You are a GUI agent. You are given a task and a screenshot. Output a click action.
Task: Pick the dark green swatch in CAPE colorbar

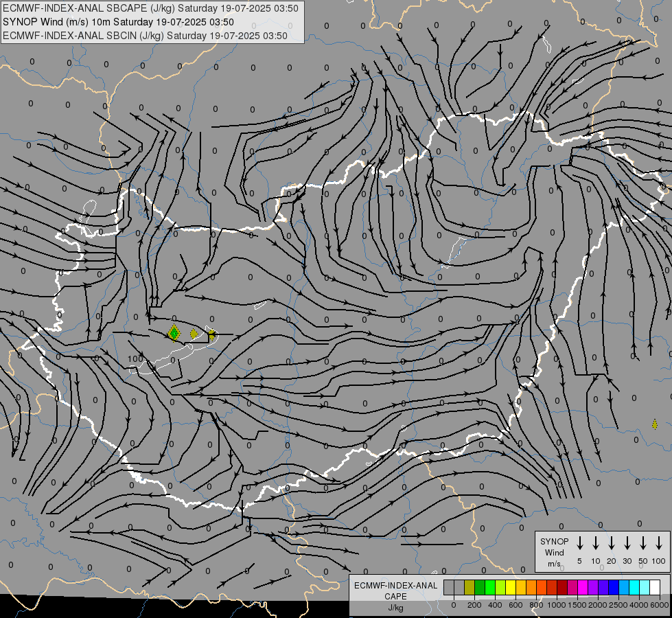(480, 587)
